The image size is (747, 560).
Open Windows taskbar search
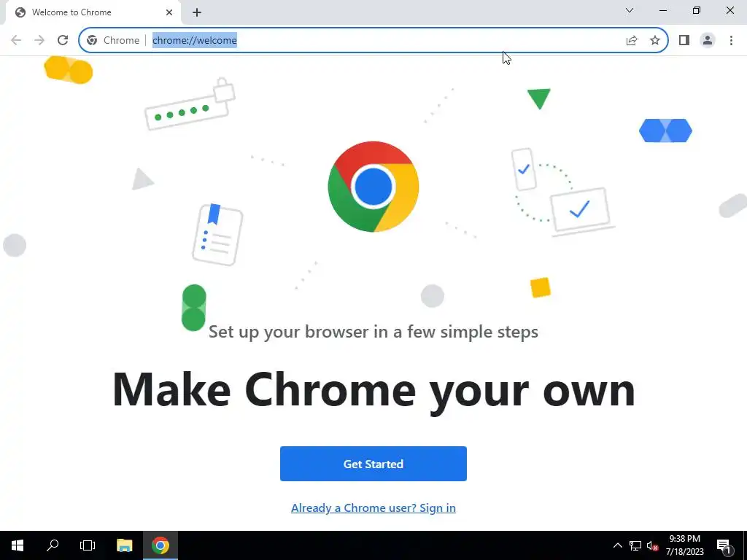[53, 545]
